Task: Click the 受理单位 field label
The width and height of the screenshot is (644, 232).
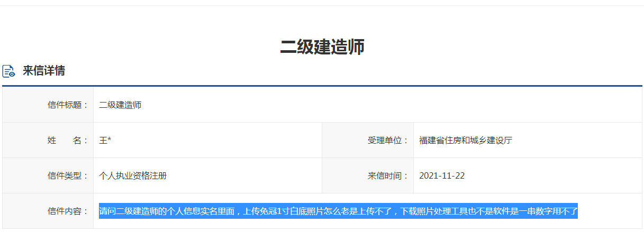Action: click(x=388, y=140)
